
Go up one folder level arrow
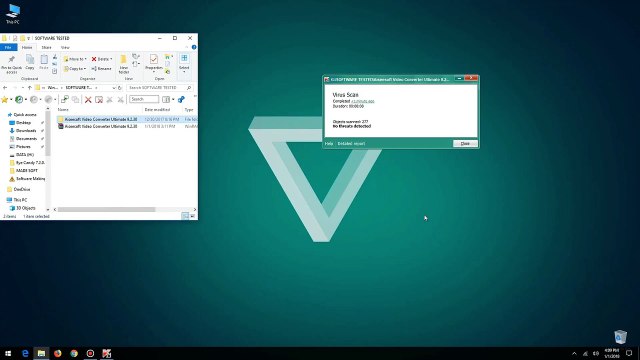coord(29,88)
